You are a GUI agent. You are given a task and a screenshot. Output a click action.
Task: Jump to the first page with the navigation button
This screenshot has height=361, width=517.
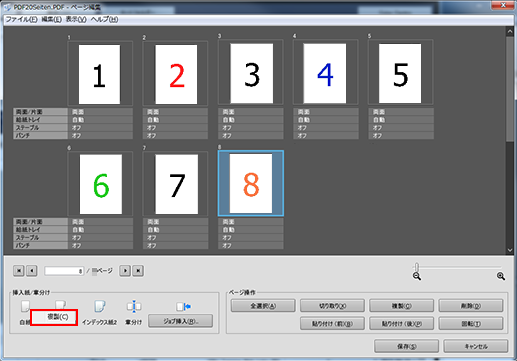point(19,271)
